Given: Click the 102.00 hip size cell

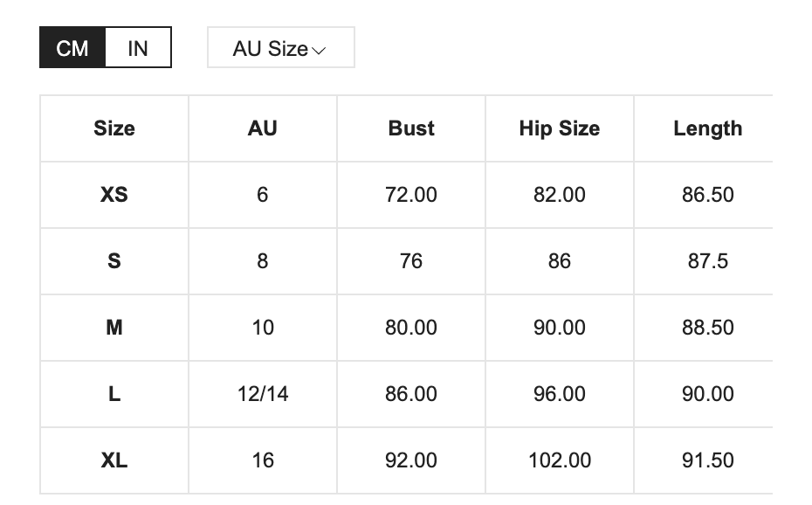Looking at the screenshot, I should 560,460.
